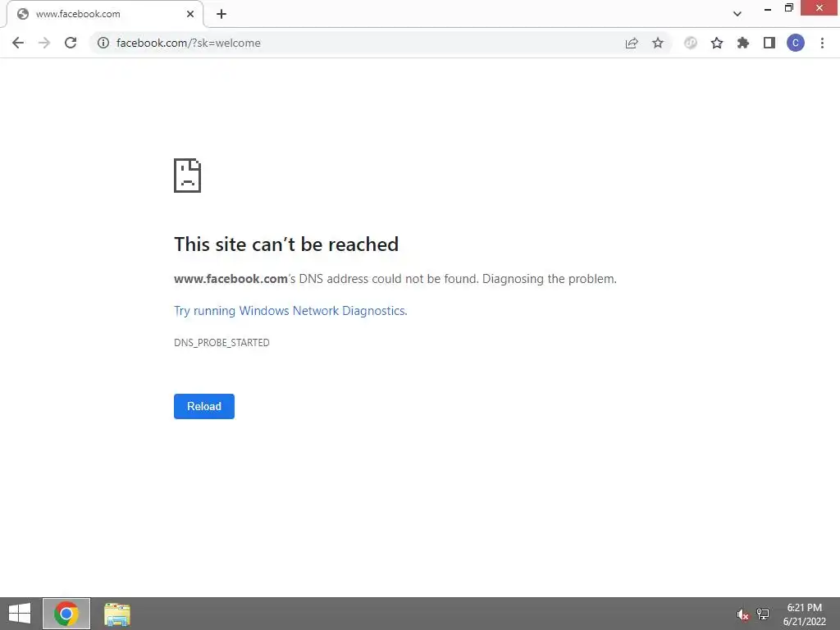Click the DNS_PROBE_STARTED error code text
Image resolution: width=840 pixels, height=630 pixels.
tap(221, 342)
